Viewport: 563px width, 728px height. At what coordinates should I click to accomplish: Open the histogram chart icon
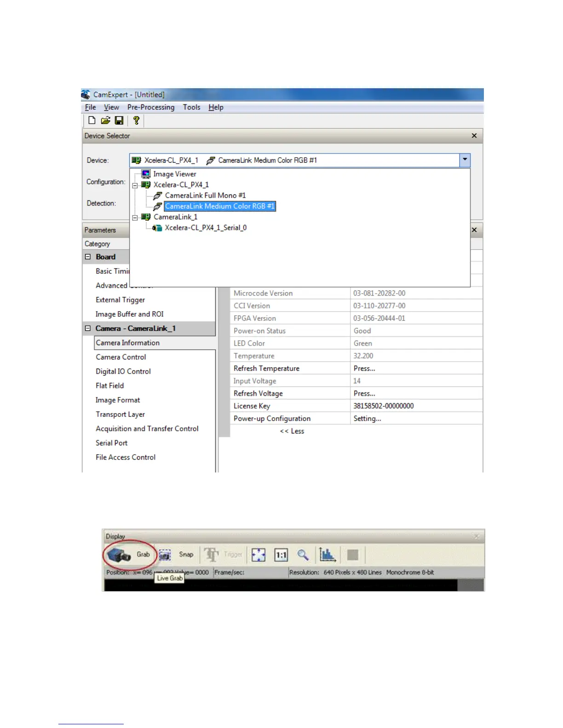click(327, 555)
